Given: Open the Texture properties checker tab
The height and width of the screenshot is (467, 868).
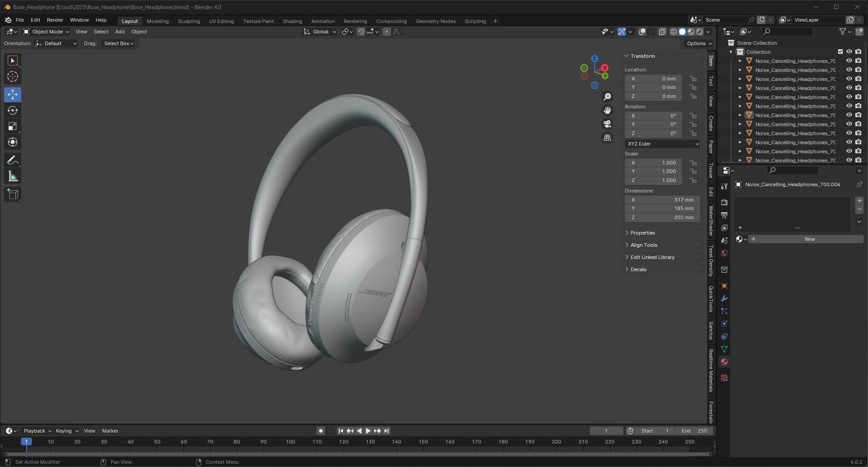Looking at the screenshot, I should pos(724,378).
